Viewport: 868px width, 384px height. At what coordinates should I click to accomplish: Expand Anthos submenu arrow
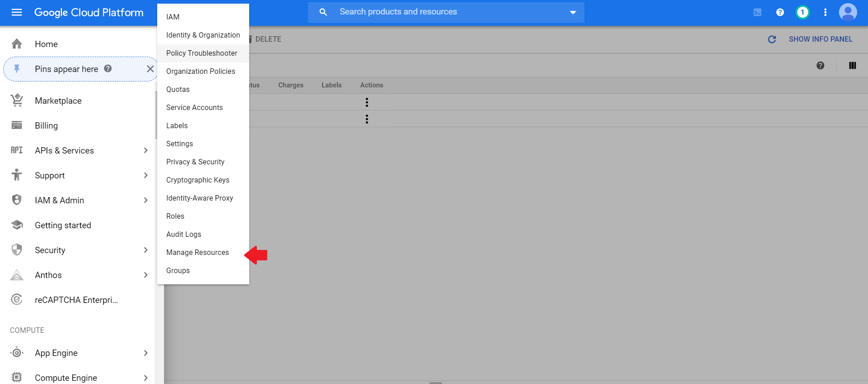tap(145, 275)
